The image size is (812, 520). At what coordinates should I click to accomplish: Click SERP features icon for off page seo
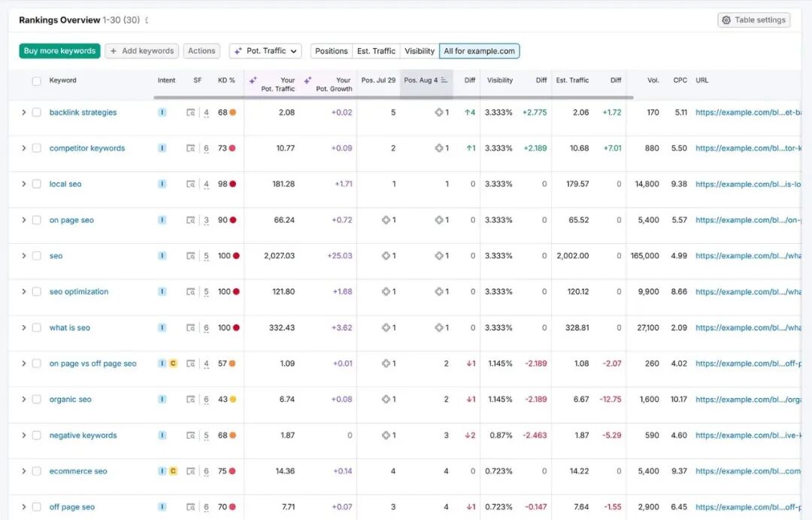(x=190, y=507)
